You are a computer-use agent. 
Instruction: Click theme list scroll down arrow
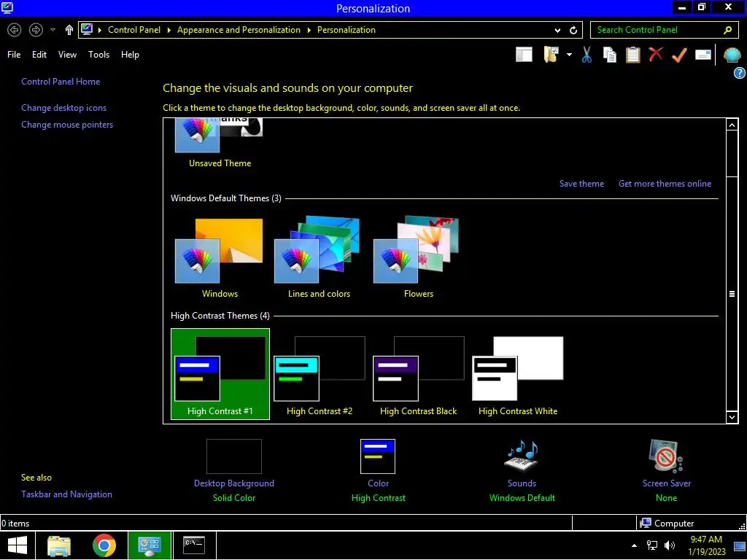click(x=732, y=417)
